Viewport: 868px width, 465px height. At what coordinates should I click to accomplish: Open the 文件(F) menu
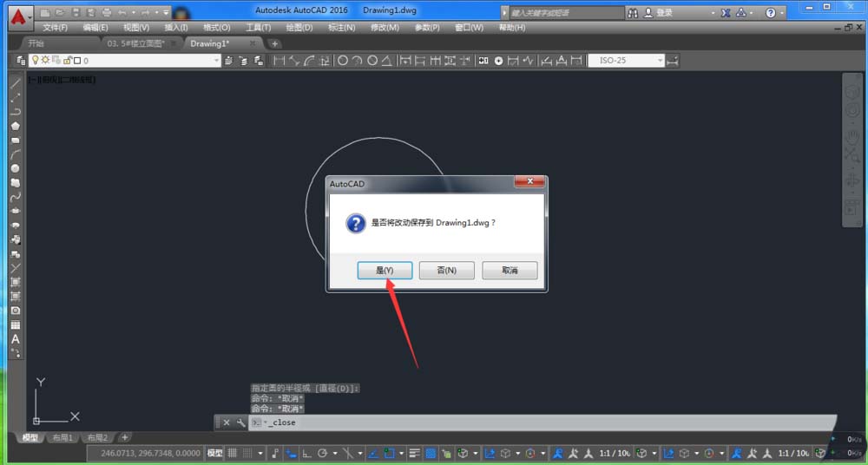pos(56,28)
